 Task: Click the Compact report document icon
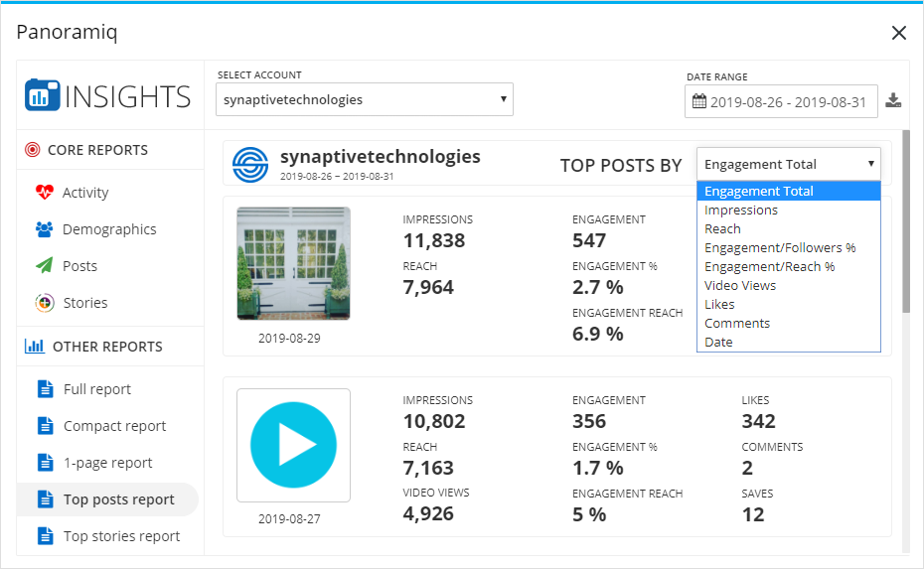click(x=46, y=426)
